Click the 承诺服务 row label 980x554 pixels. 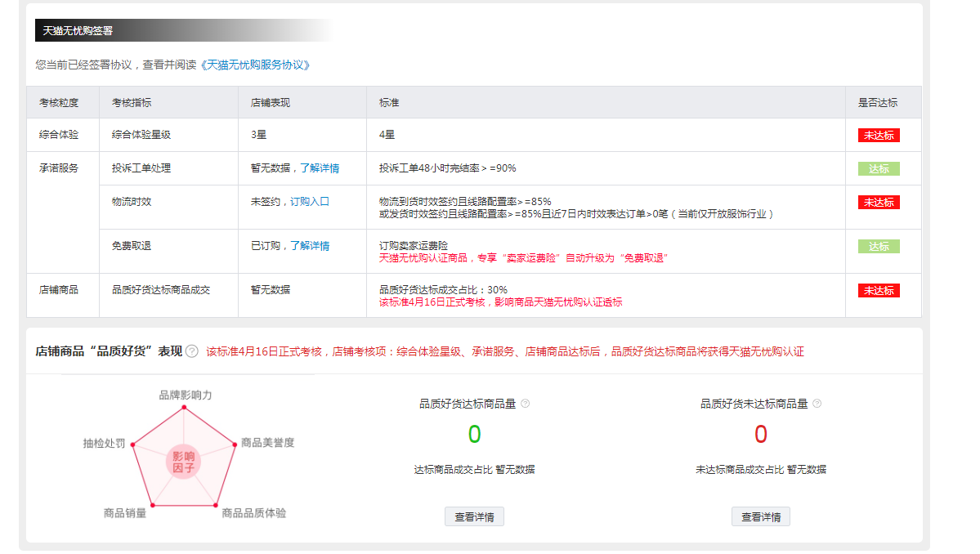tap(59, 168)
